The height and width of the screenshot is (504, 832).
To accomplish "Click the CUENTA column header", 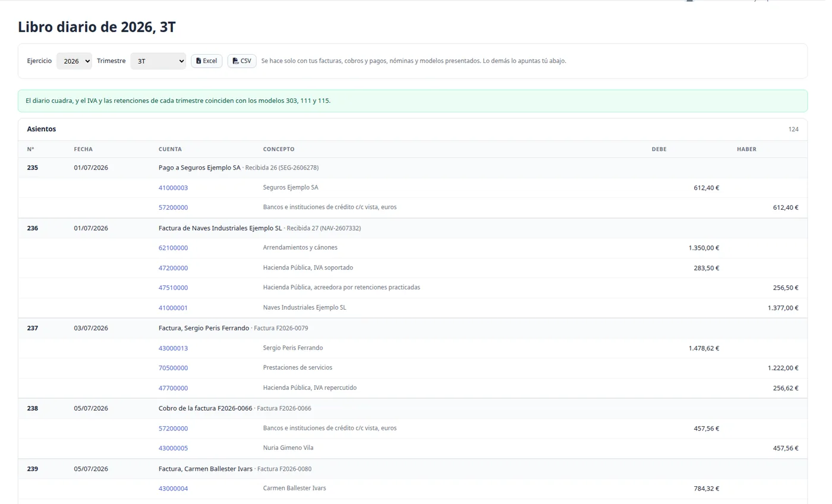I will click(x=170, y=149).
